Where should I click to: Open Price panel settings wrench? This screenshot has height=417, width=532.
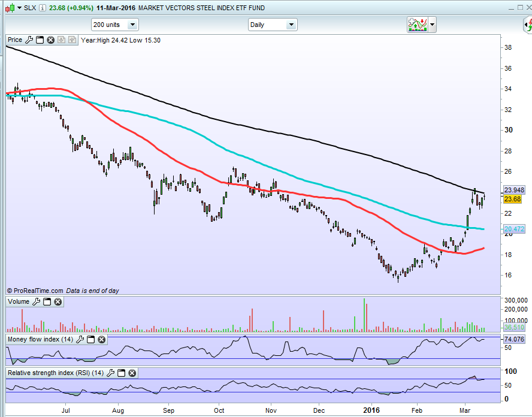tap(29, 40)
